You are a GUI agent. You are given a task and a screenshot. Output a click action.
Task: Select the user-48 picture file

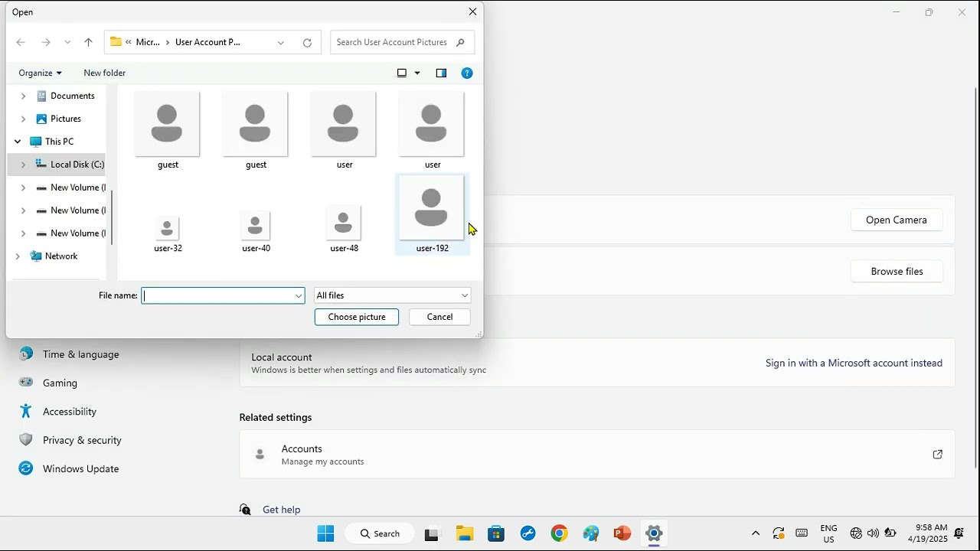coord(344,230)
